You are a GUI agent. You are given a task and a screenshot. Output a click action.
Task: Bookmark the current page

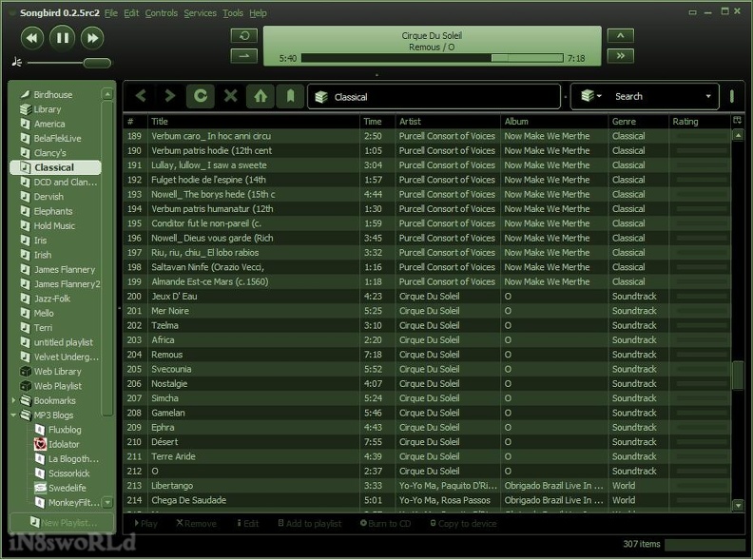290,96
